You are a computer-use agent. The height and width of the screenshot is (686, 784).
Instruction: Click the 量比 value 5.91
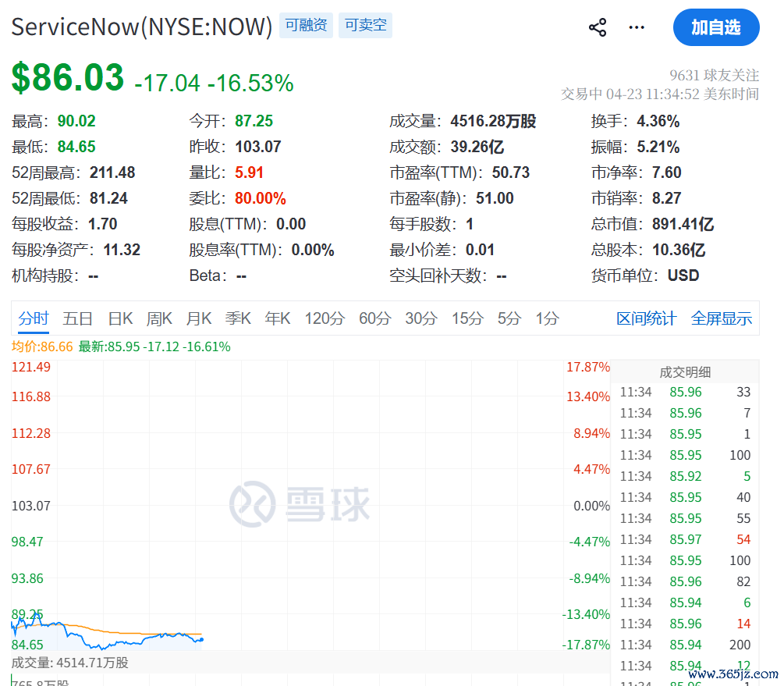[x=249, y=172]
